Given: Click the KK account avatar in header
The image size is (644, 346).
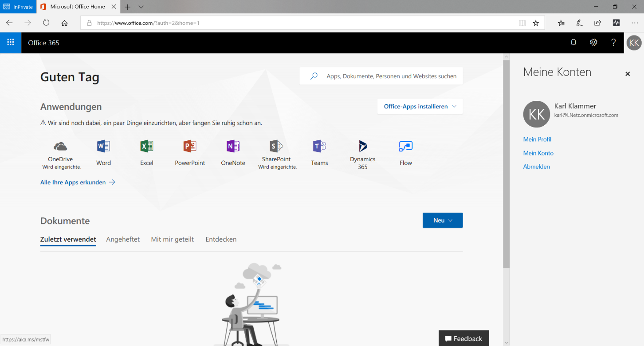Looking at the screenshot, I should (x=634, y=43).
